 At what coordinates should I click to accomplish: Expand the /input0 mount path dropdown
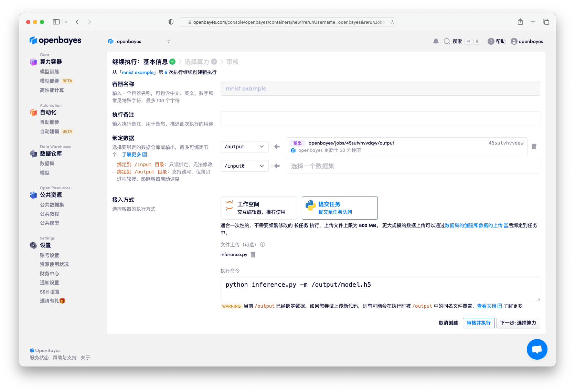[244, 166]
